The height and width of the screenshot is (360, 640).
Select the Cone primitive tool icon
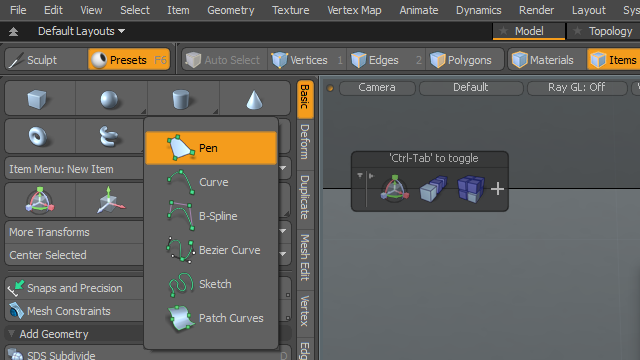pyautogui.click(x=255, y=98)
